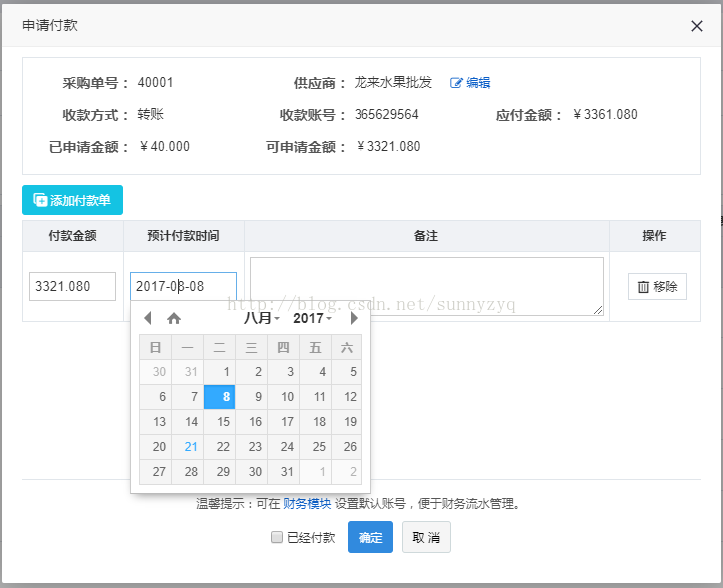Go to next month in calendar

click(x=354, y=318)
